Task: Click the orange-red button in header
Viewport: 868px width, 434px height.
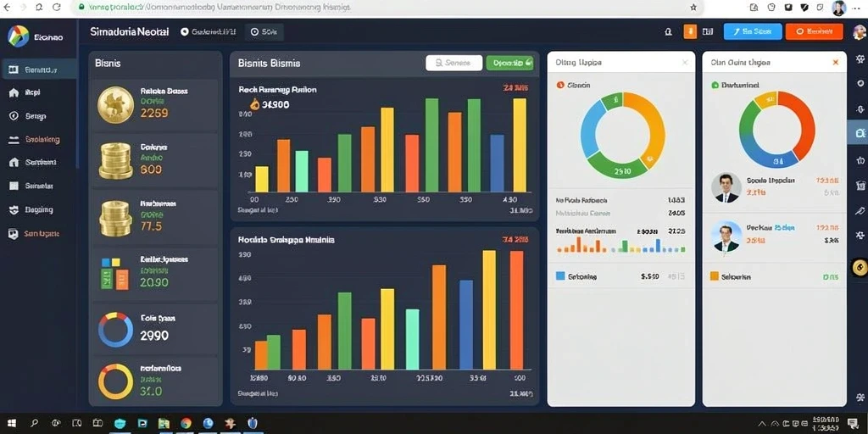Action: [x=815, y=31]
